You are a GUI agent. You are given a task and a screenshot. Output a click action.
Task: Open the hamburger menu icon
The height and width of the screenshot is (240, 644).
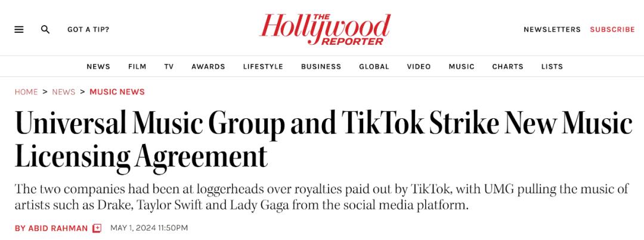(19, 30)
